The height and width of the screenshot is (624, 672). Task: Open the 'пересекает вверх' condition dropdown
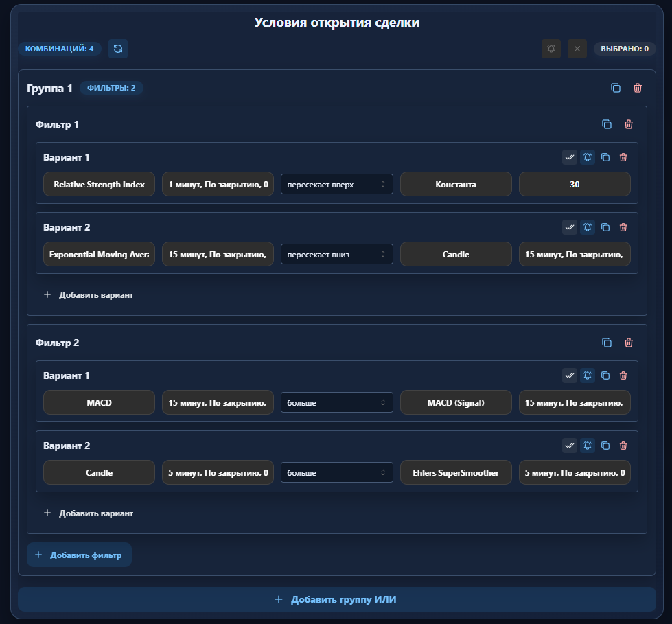337,184
